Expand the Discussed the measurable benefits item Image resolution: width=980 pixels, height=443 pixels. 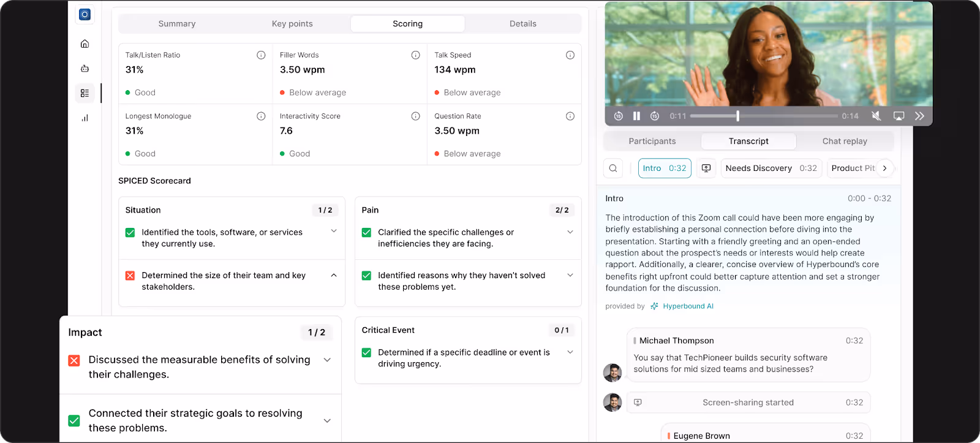coord(327,360)
